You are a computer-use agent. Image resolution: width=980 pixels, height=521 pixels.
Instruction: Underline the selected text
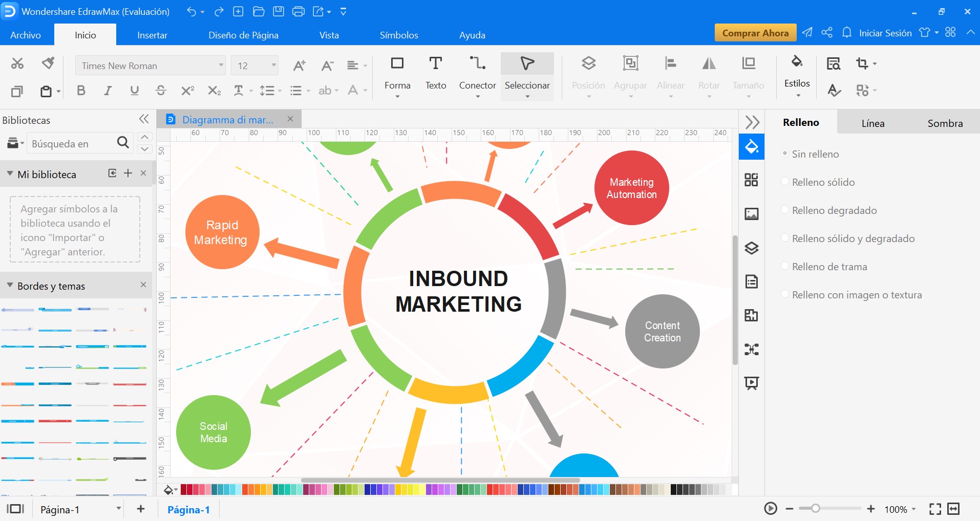[134, 91]
